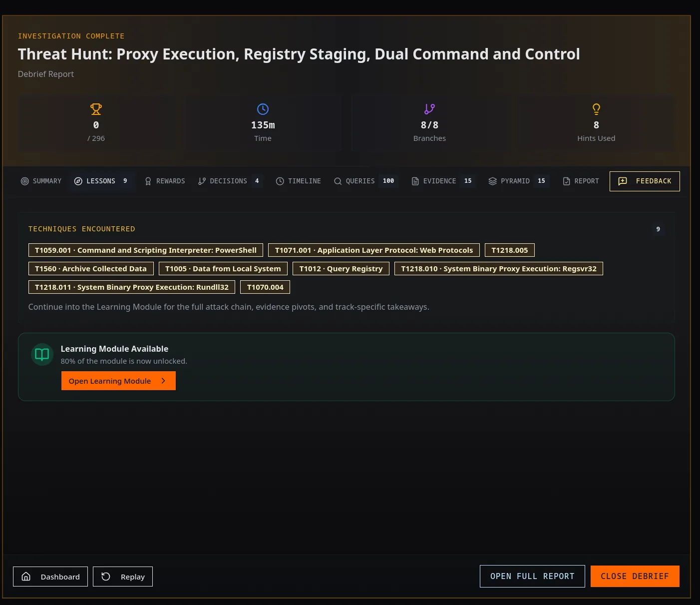Click the circular arrow Replay icon
This screenshot has height=605, width=700.
106,577
